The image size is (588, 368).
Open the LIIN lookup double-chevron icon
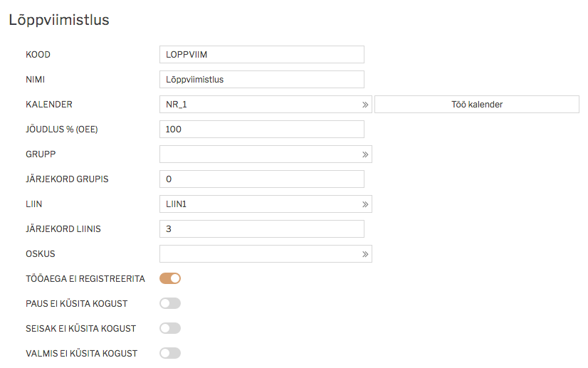[365, 204]
